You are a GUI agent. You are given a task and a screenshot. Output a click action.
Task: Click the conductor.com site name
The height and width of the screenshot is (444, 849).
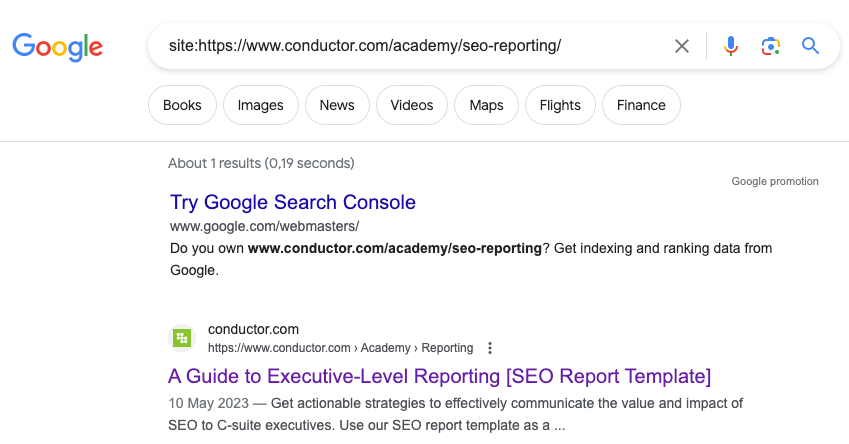pos(253,329)
